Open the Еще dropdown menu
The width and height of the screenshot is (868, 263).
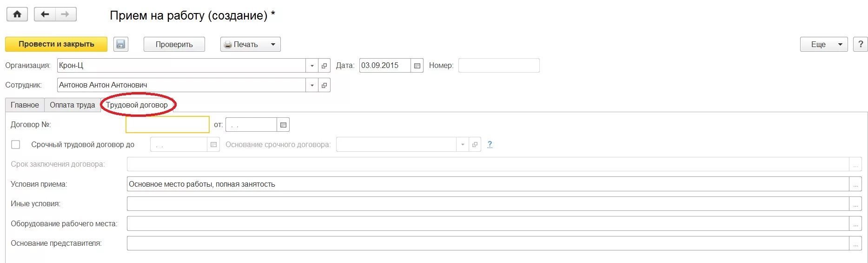tap(824, 44)
